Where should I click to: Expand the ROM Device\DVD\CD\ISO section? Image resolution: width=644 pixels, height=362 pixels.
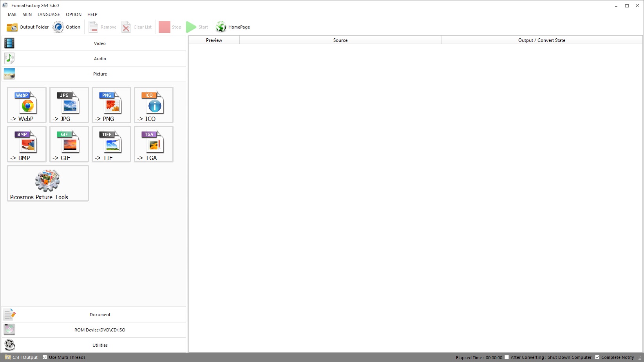94,330
